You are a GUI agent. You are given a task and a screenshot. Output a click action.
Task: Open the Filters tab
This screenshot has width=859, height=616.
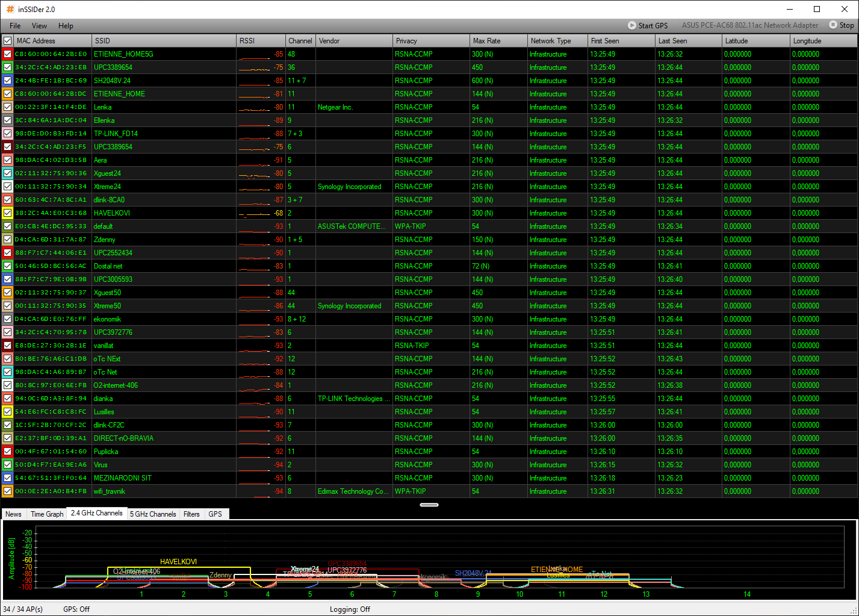[x=191, y=514]
